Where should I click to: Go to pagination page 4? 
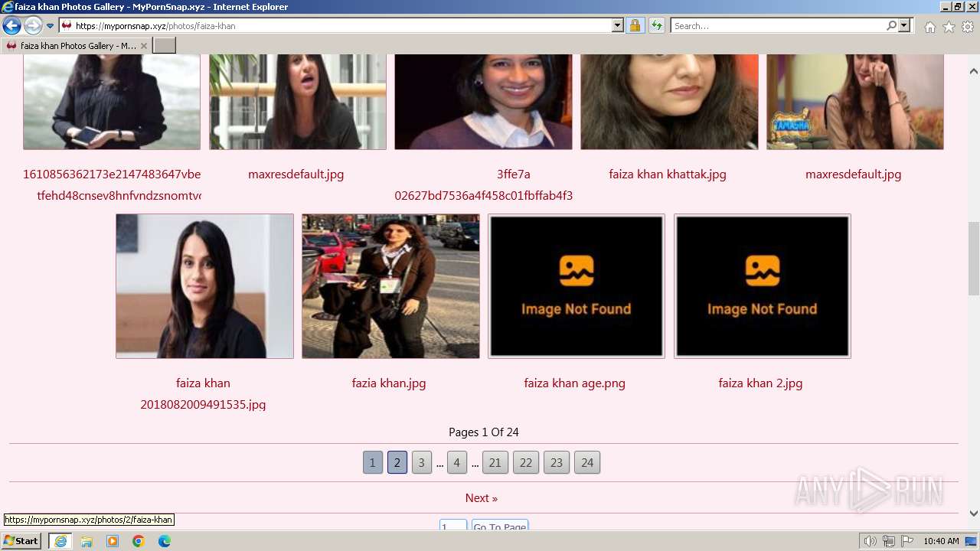(x=456, y=462)
